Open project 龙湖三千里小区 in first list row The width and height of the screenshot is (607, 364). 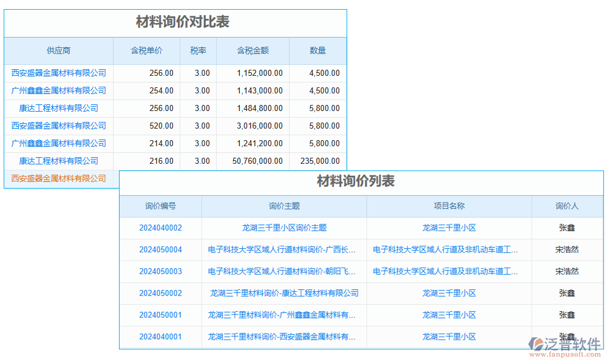pos(449,228)
